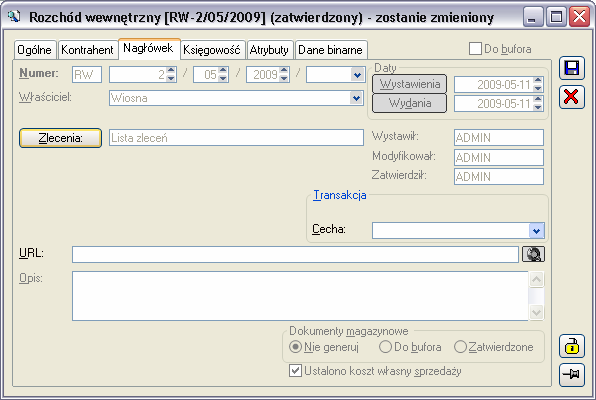This screenshot has height=400, width=596.
Task: Click the Wydania date button
Action: [409, 103]
